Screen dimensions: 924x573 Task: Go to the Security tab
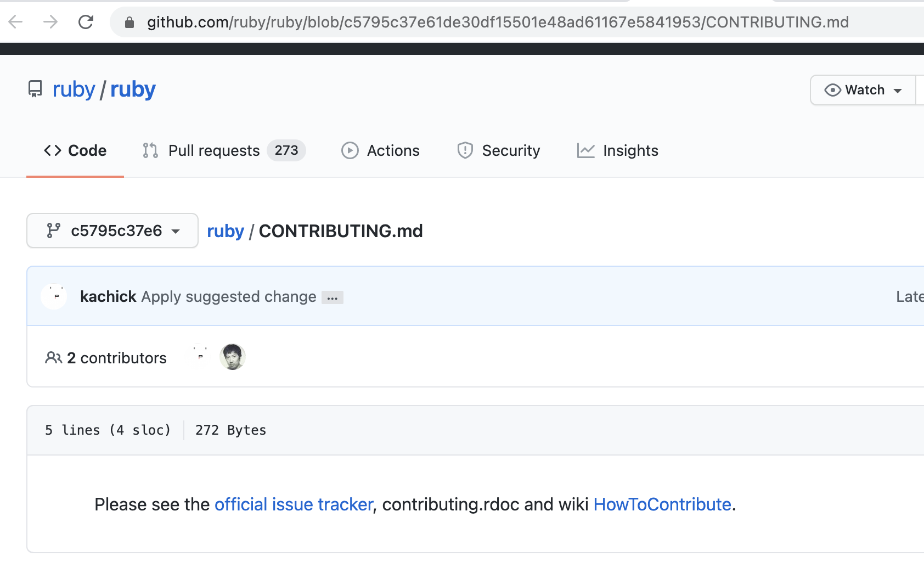pyautogui.click(x=499, y=150)
